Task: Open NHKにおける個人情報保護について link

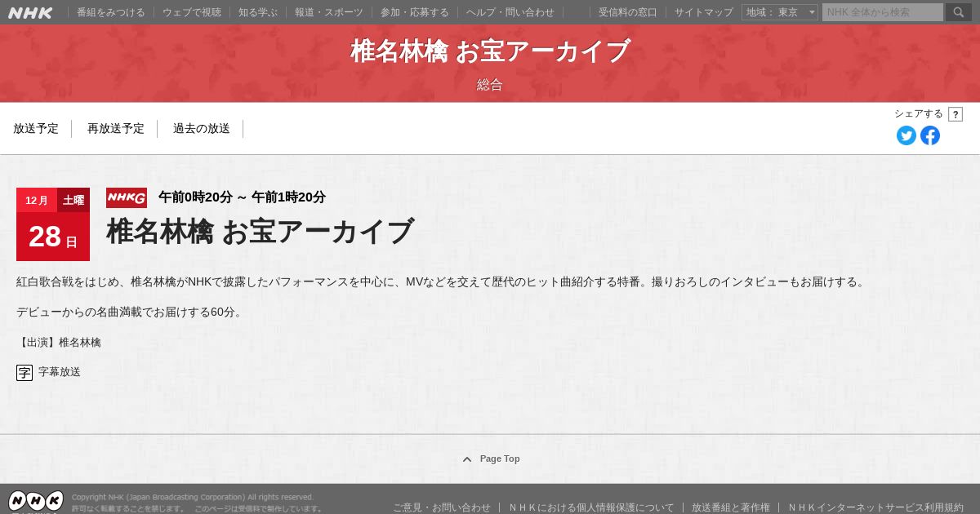Action: pos(592,507)
